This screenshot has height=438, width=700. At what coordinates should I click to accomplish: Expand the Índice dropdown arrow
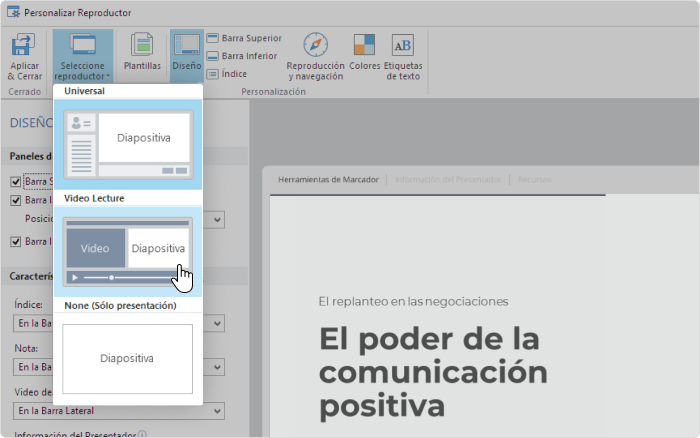click(x=217, y=323)
